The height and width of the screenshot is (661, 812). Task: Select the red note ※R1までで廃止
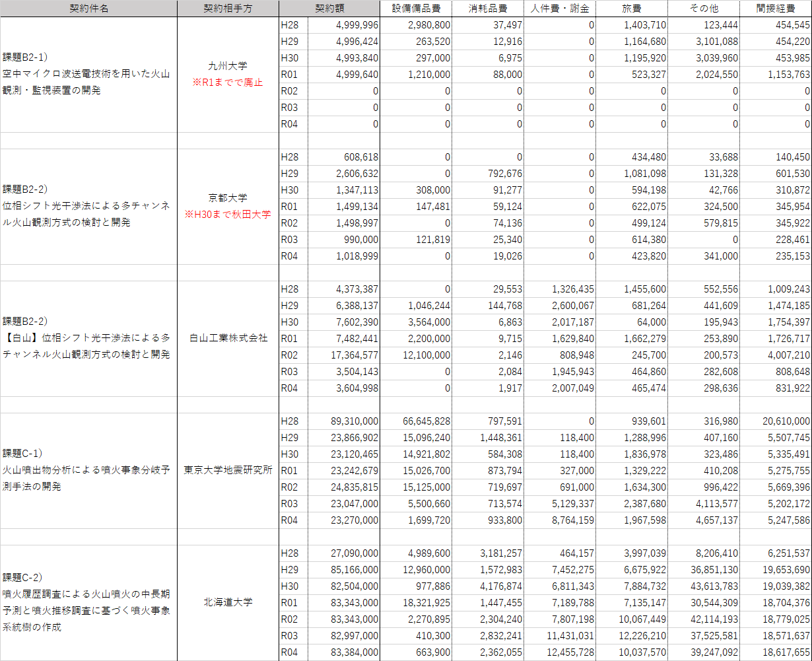click(228, 83)
